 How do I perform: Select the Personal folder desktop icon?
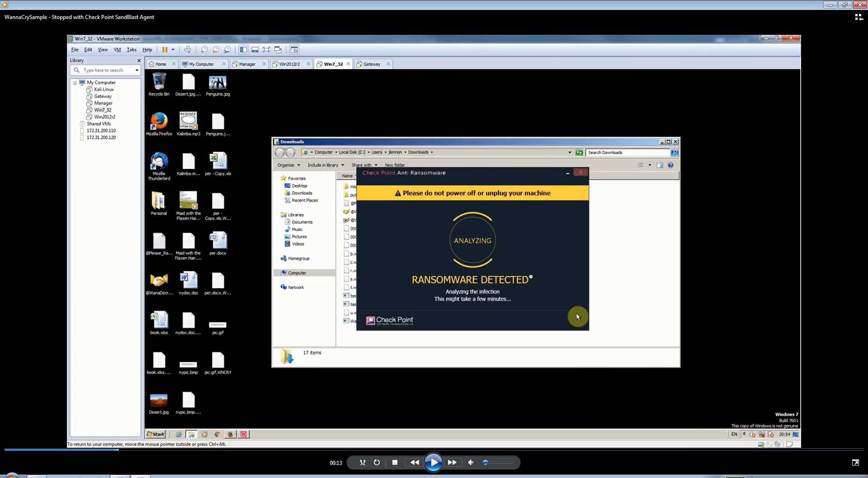tap(159, 203)
